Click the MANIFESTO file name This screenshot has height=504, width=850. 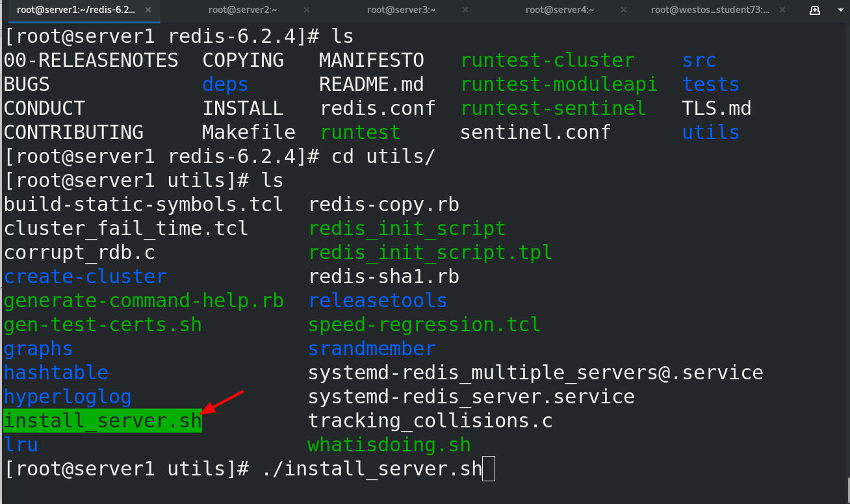pos(372,60)
